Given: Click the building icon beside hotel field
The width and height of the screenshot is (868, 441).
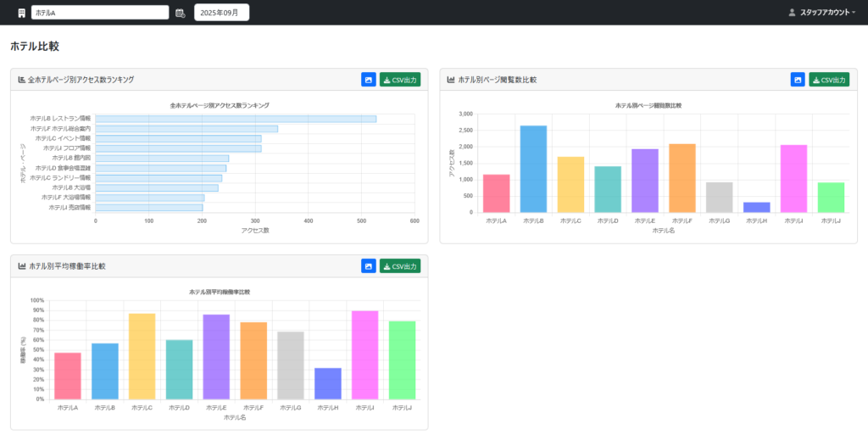Looking at the screenshot, I should tap(21, 13).
